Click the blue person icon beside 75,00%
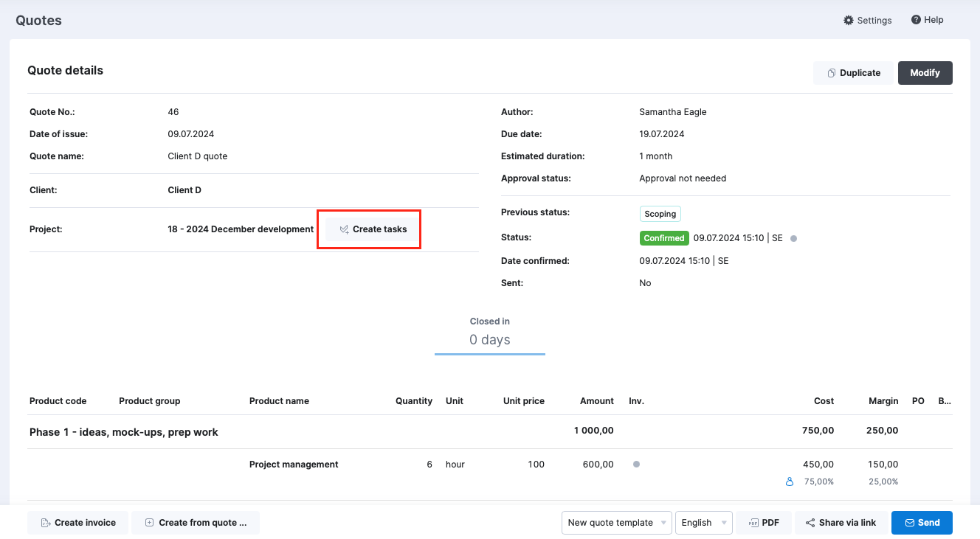The image size is (980, 539). [789, 481]
